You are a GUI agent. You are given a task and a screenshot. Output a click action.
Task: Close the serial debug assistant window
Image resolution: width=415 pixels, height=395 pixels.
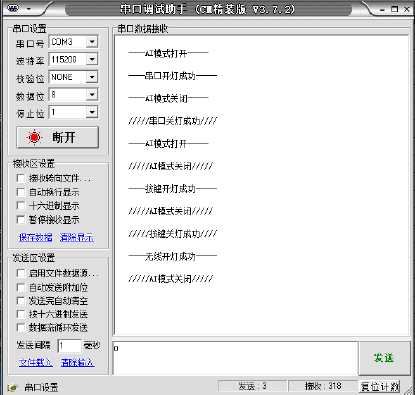[407, 9]
